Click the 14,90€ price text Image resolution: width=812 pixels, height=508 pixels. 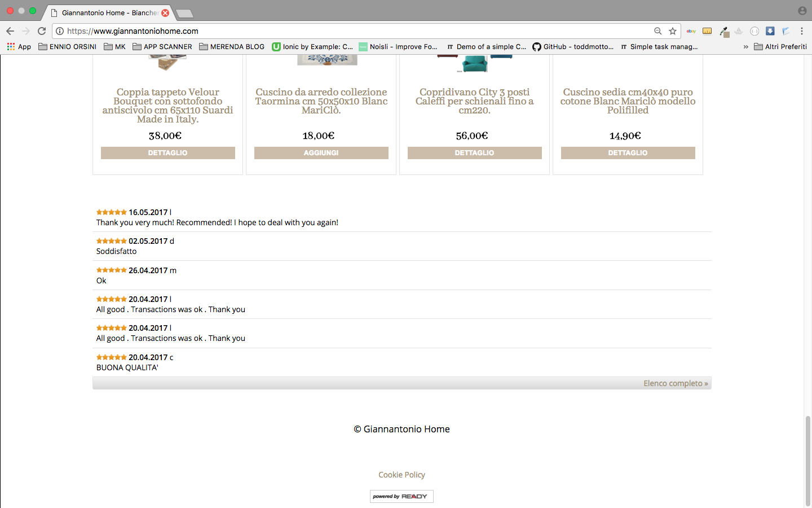(x=625, y=135)
